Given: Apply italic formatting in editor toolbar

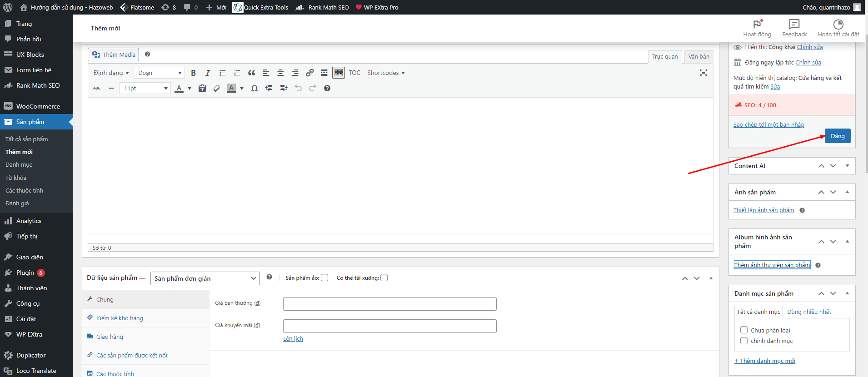Looking at the screenshot, I should [x=208, y=73].
